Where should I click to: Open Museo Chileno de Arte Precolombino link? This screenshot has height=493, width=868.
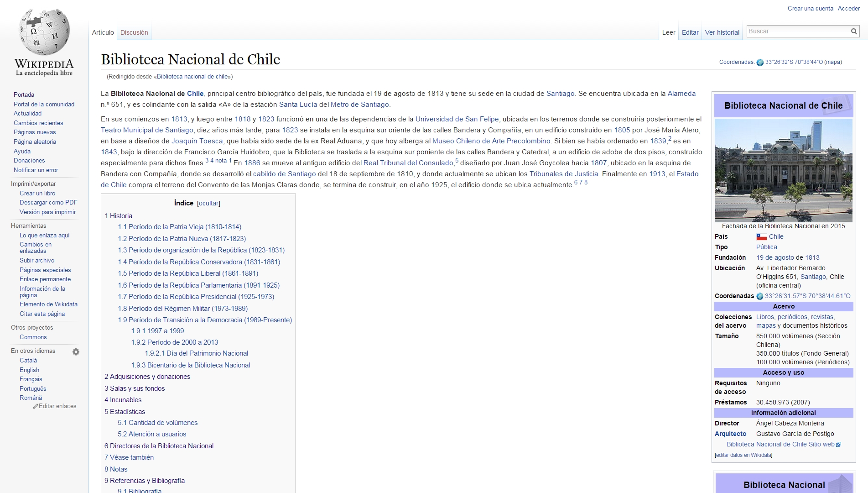(x=491, y=141)
